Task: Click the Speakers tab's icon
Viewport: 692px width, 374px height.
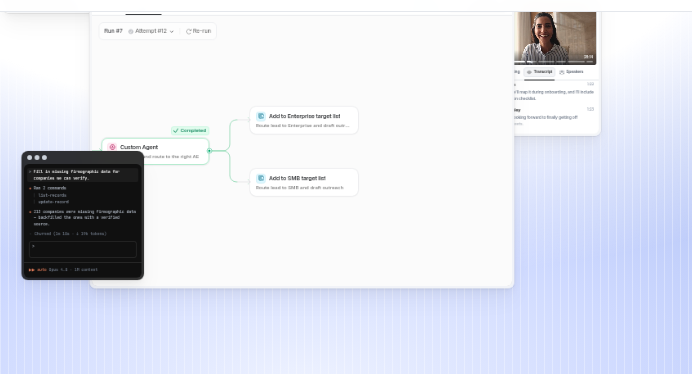Action: pos(562,72)
